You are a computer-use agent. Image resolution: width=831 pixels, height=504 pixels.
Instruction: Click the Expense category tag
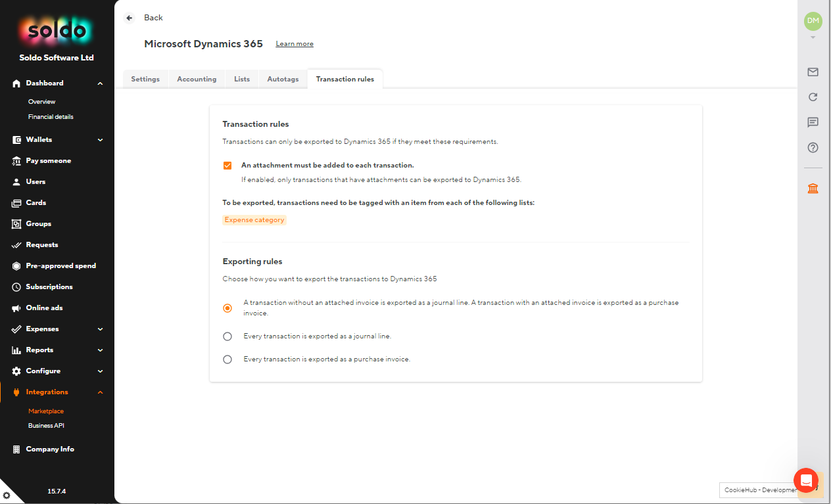pos(254,220)
